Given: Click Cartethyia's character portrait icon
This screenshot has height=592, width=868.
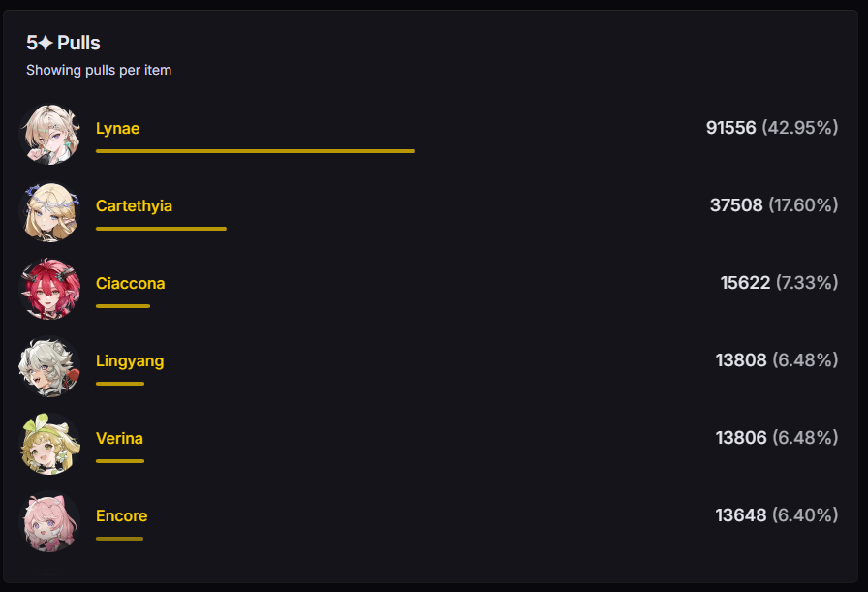Looking at the screenshot, I should point(50,212).
